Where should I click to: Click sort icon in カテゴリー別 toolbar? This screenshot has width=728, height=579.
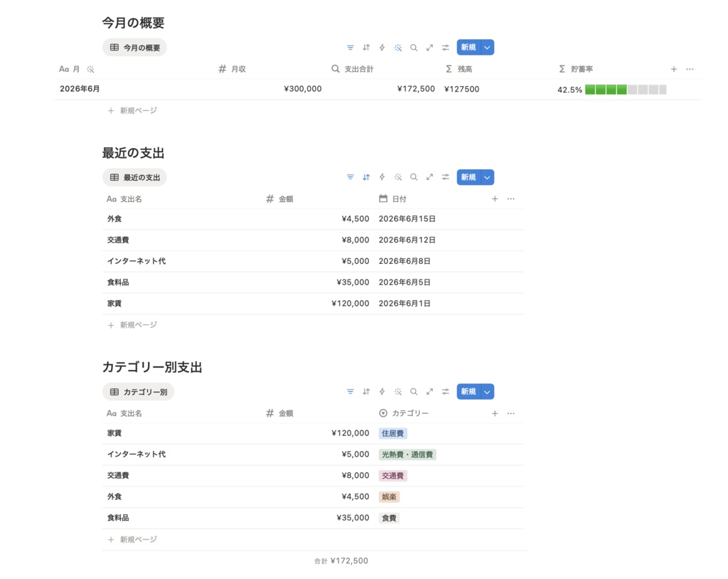[366, 392]
